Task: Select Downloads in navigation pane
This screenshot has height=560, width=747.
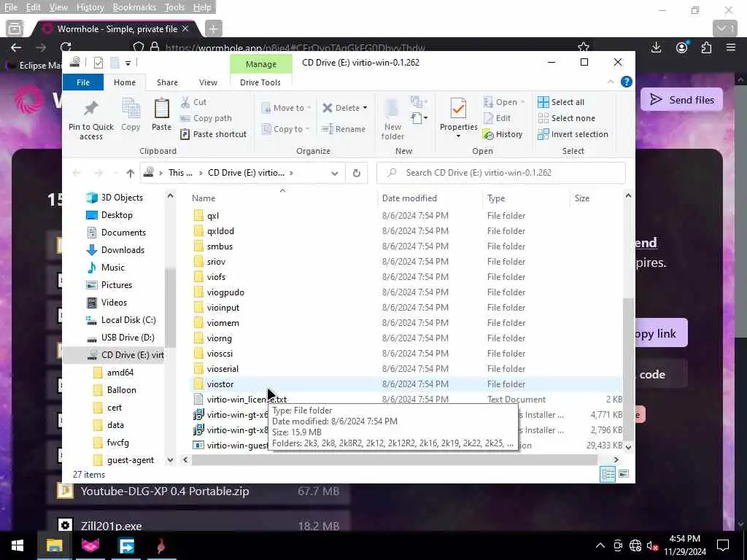Action: [x=123, y=250]
